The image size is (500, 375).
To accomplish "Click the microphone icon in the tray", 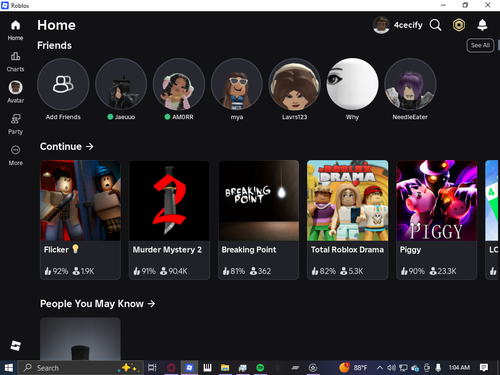I will tap(438, 368).
